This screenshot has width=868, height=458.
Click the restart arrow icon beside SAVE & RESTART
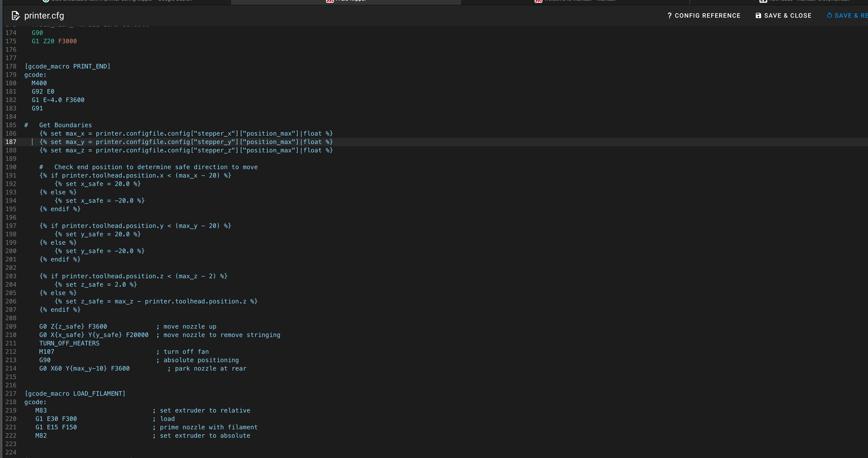[x=830, y=15]
